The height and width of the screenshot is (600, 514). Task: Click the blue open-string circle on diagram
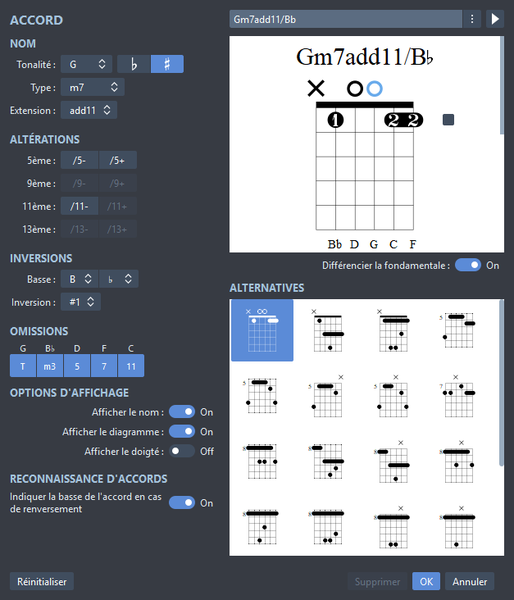point(374,89)
